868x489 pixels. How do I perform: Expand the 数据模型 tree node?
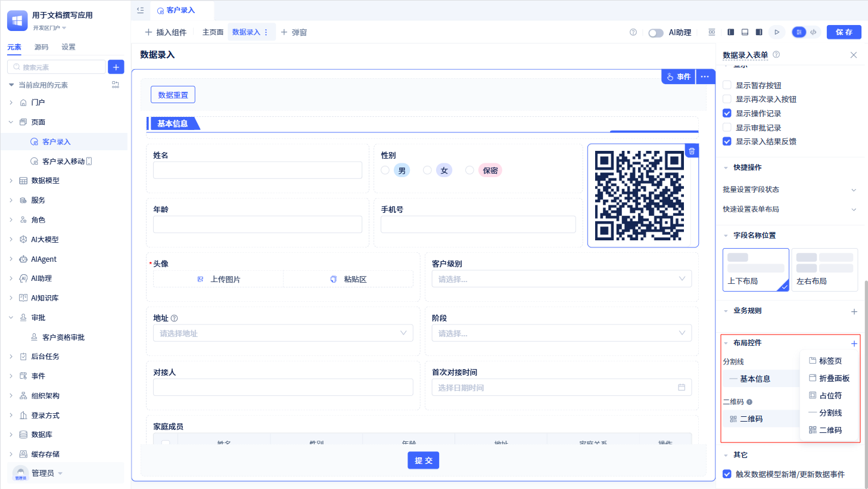click(x=11, y=181)
